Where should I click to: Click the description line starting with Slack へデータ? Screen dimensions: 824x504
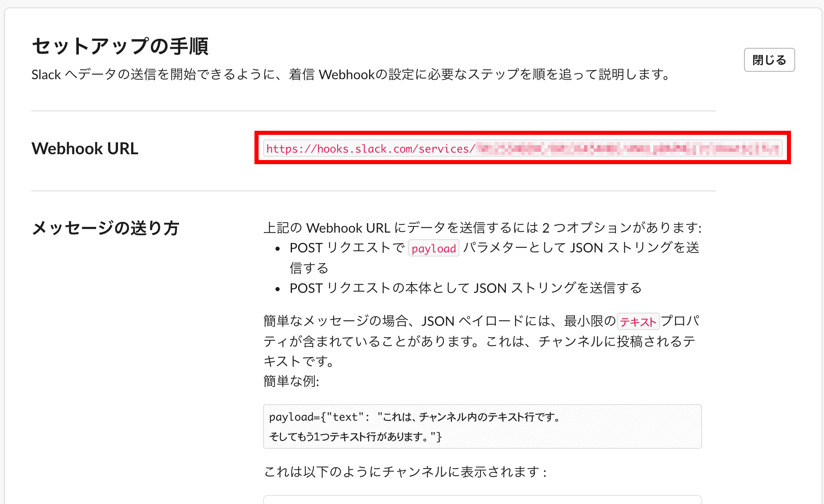click(x=351, y=75)
